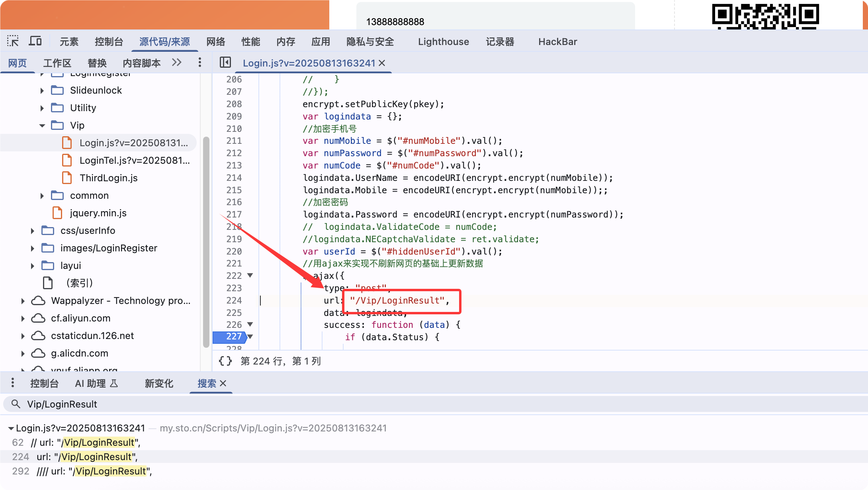Collapse the Login.js search results group

pyautogui.click(x=11, y=428)
